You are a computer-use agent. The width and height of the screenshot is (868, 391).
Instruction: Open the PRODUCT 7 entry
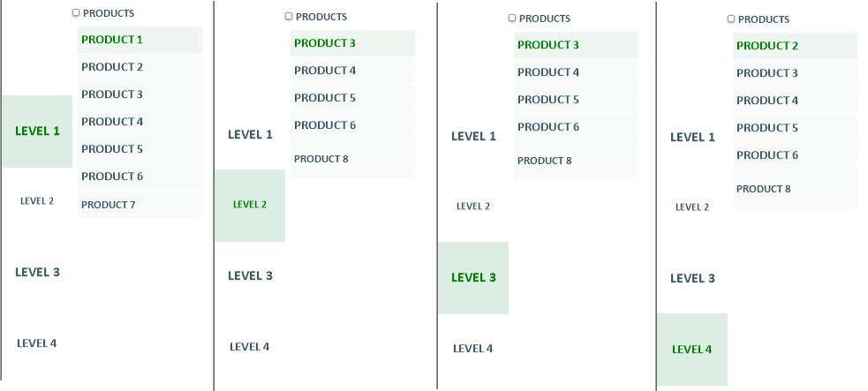140,205
